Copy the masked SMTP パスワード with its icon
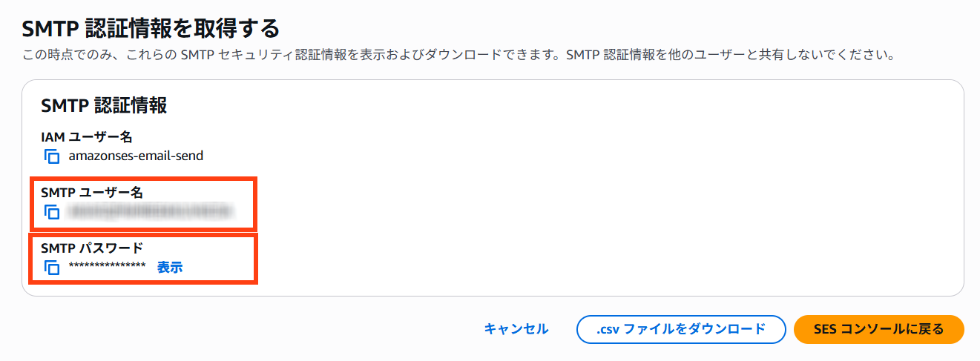980x361 pixels. [x=51, y=268]
